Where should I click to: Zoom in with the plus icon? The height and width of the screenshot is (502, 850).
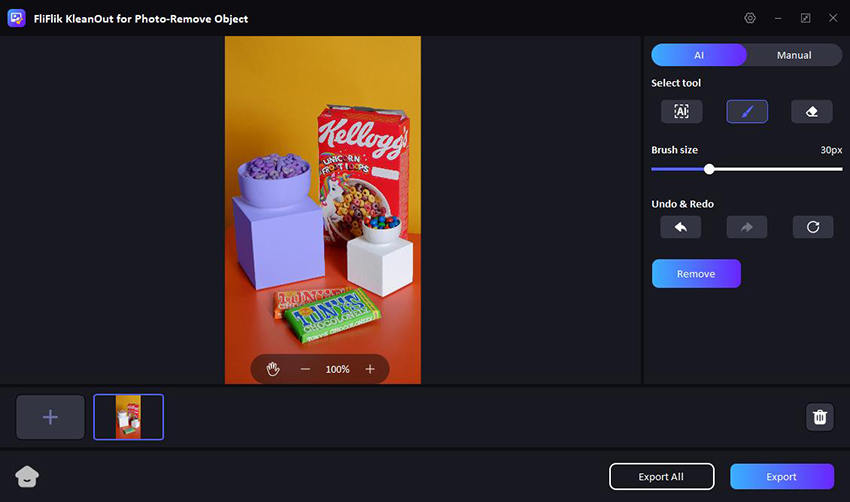(x=370, y=369)
